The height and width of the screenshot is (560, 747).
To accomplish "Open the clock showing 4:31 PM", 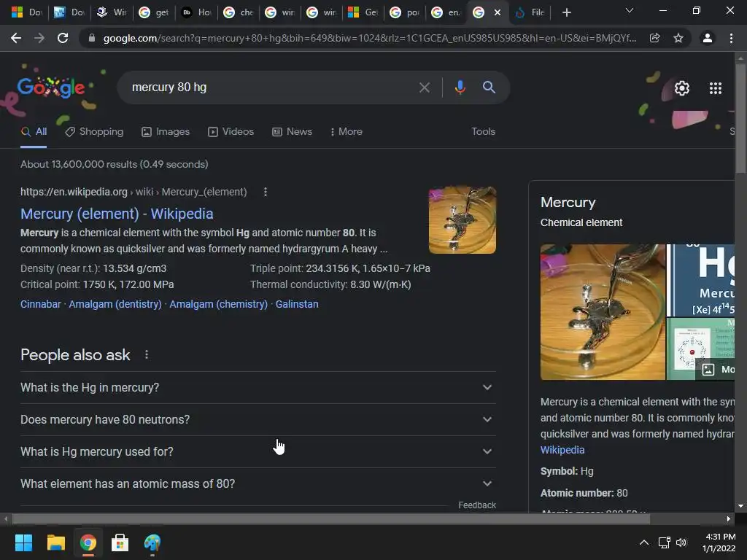I will click(719, 542).
